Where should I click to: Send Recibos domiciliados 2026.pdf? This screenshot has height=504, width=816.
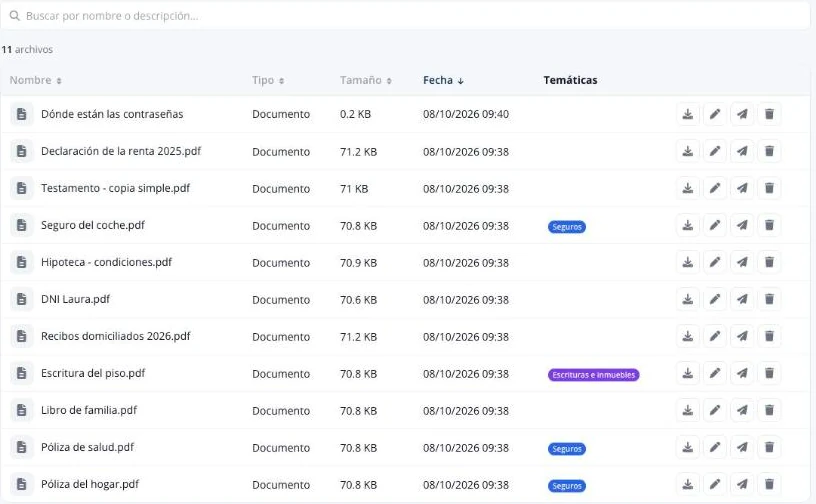pos(742,336)
